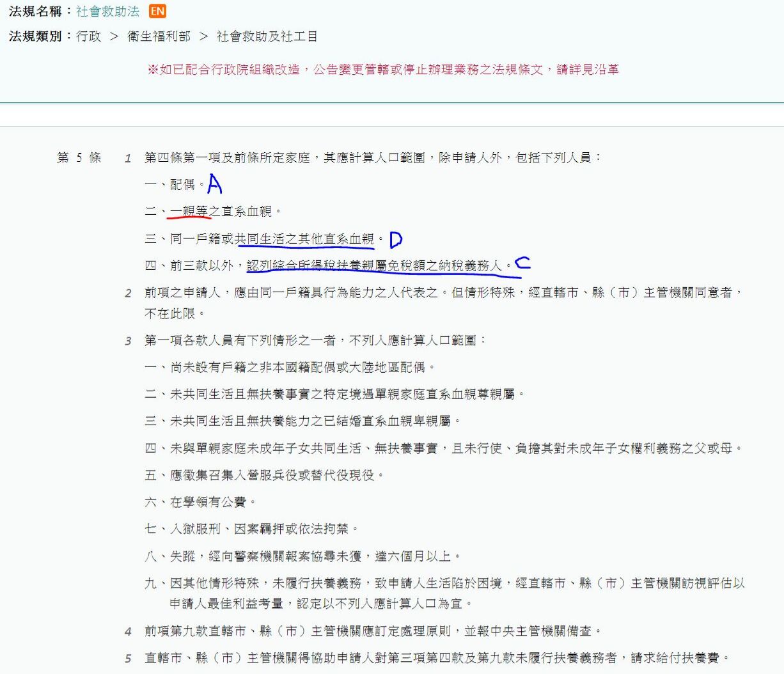The width and height of the screenshot is (784, 674).
Task: Click paragraph number 5 at the bottom
Action: click(128, 659)
